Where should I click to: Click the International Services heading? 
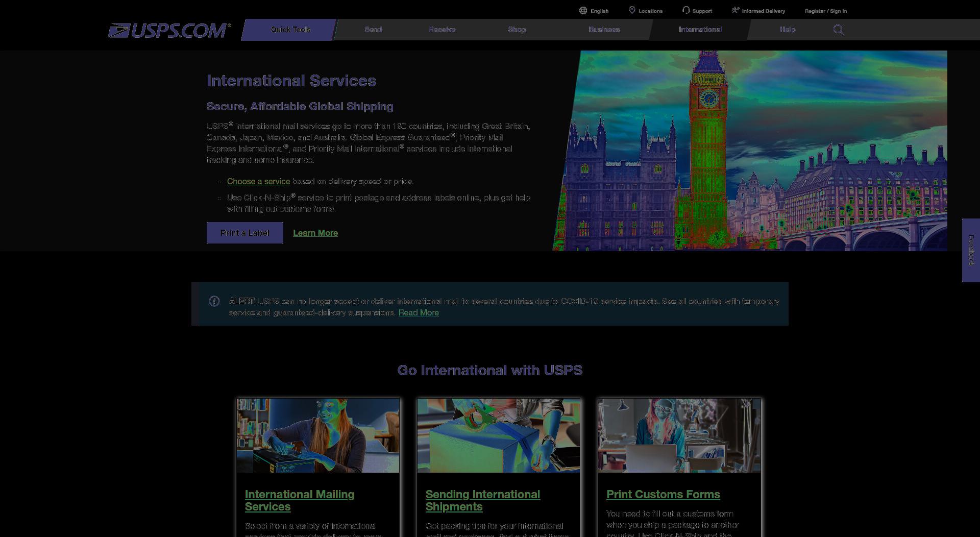tap(291, 81)
